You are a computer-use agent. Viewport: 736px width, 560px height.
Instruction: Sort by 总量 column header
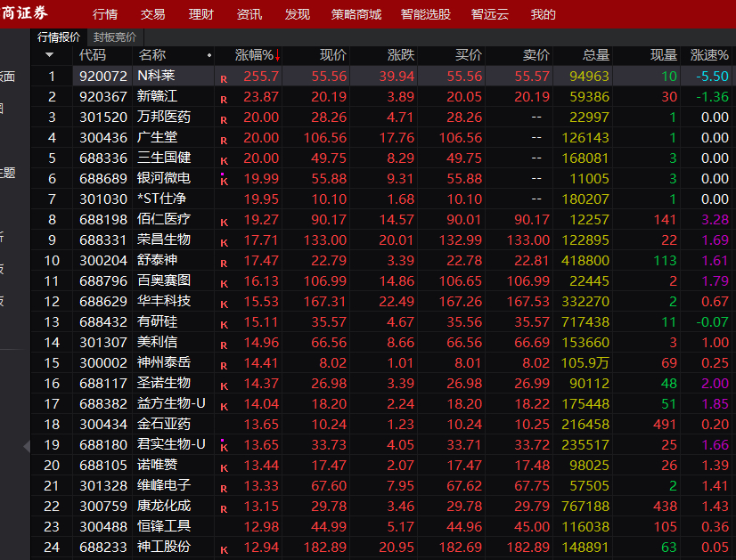(596, 55)
